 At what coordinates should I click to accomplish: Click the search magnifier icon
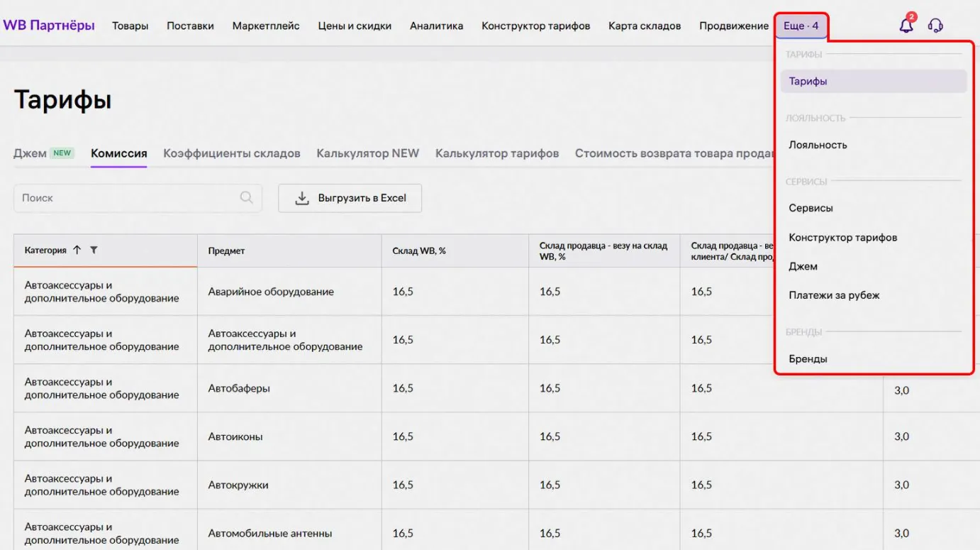(246, 198)
